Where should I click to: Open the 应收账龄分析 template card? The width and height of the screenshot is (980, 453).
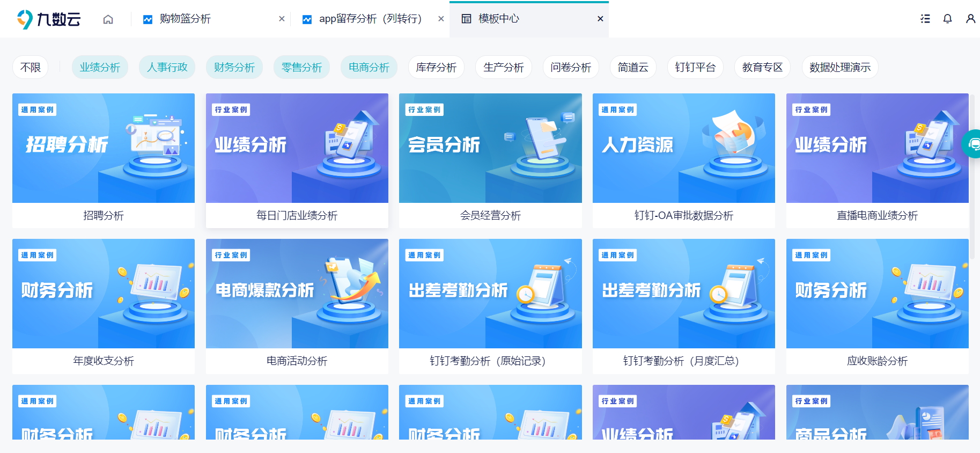[878, 306]
